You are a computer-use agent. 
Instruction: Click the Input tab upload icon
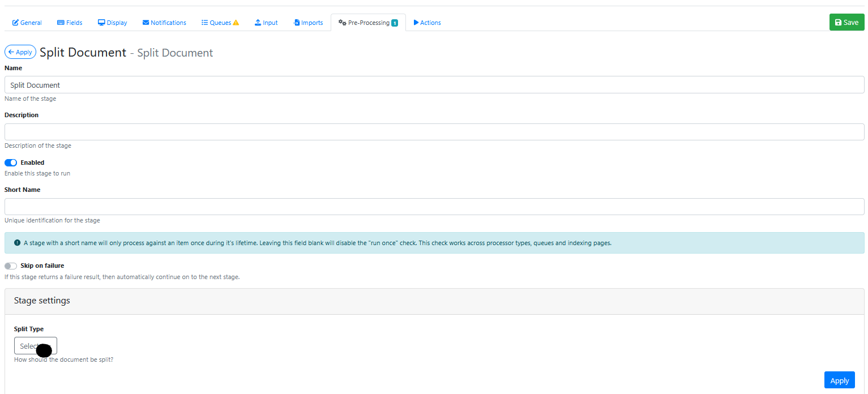(258, 23)
